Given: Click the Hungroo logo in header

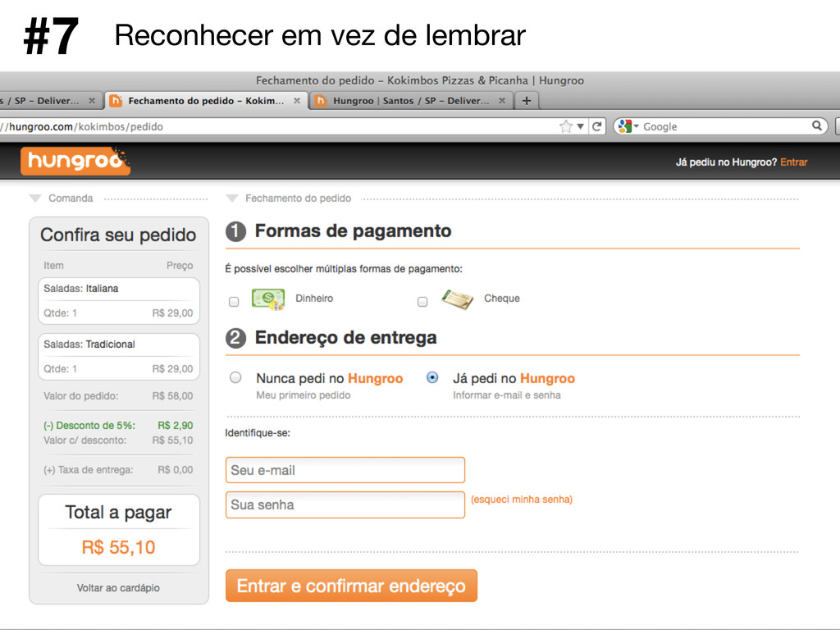Looking at the screenshot, I should (75, 161).
